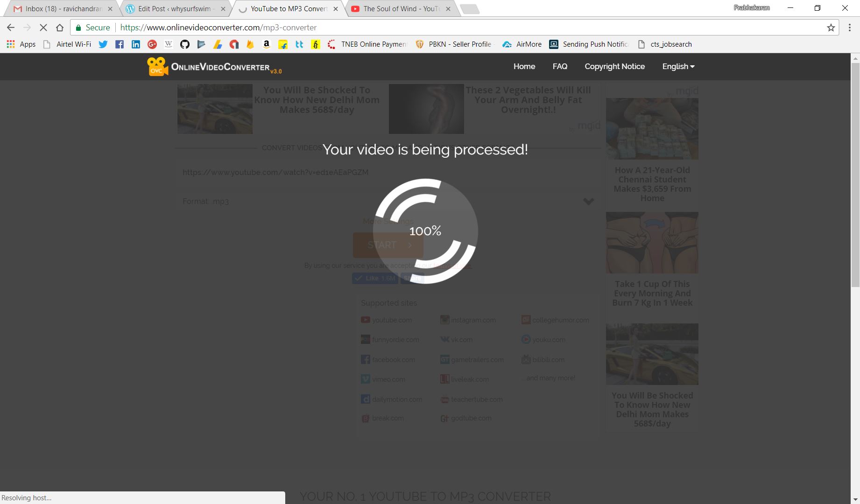Image resolution: width=860 pixels, height=504 pixels.
Task: Bookmark this page with the star
Action: coord(831,28)
